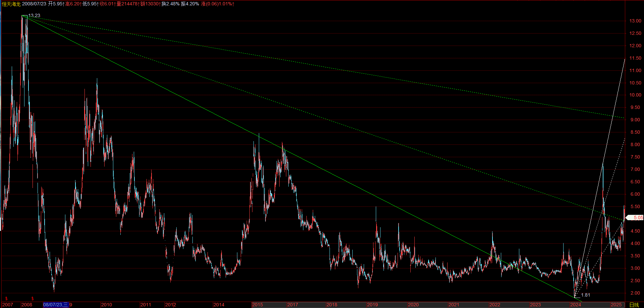Click the low price 低5.95 value
This screenshot has height=308, width=644.
(x=91, y=4)
